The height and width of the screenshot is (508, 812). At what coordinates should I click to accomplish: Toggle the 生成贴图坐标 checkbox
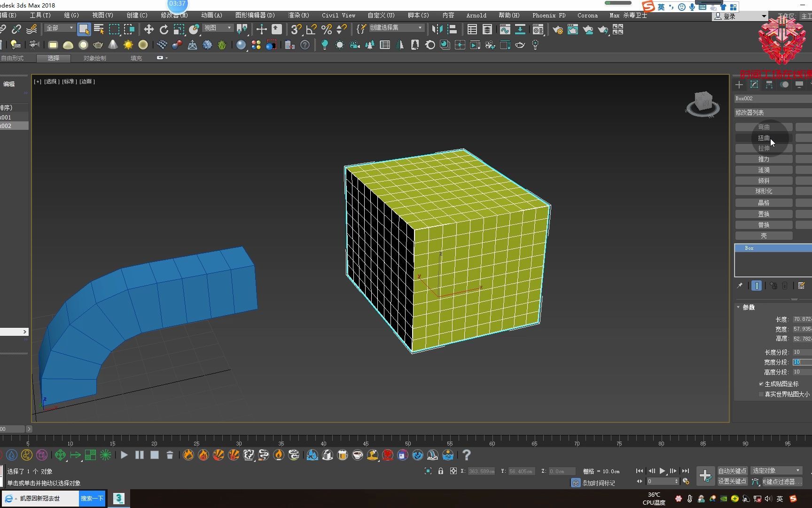click(x=761, y=384)
